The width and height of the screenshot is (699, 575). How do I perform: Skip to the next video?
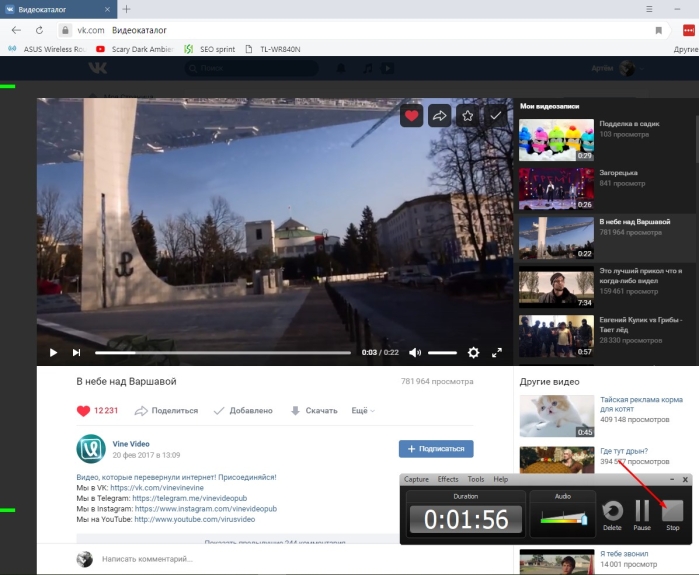[76, 353]
